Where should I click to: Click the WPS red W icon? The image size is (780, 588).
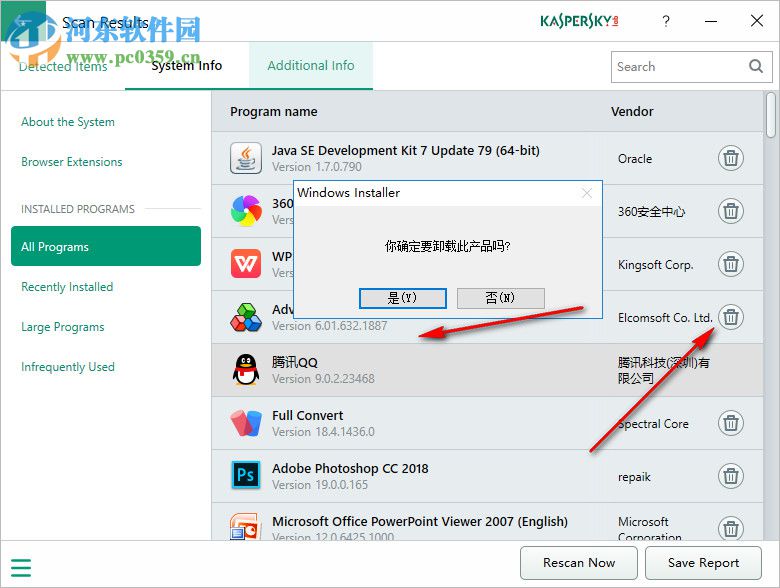(x=246, y=264)
